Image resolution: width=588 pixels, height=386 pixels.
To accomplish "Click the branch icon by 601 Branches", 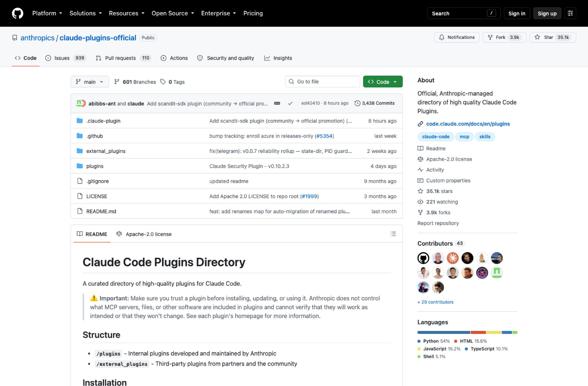I will point(117,82).
